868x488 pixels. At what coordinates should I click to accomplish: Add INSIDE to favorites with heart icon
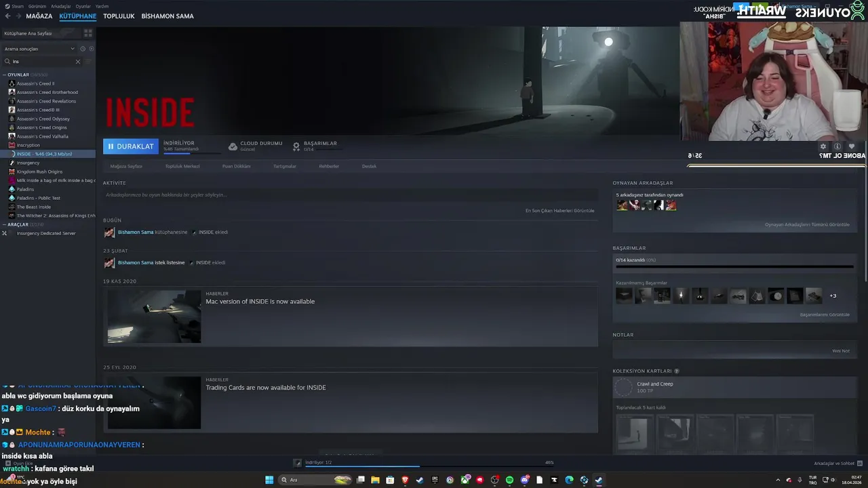[852, 146]
